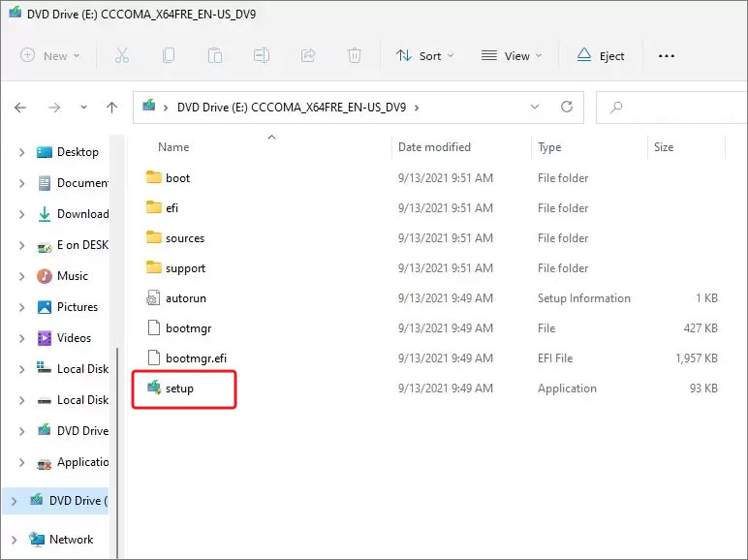Click the search box

(671, 108)
